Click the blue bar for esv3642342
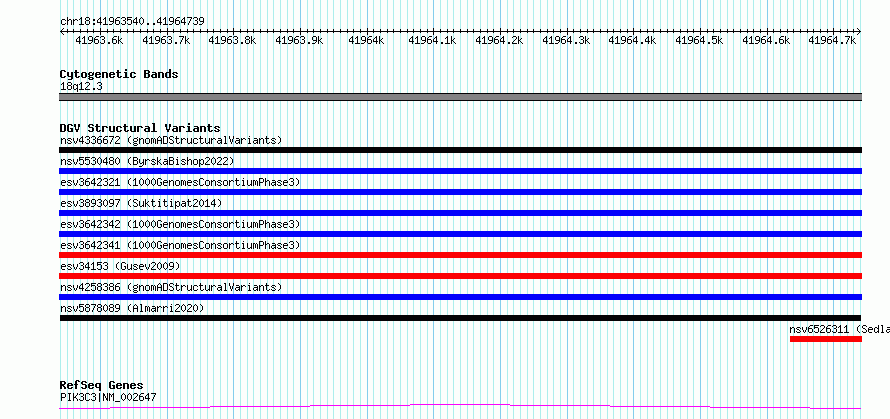Screen dimensions: 890x419 tap(460, 234)
